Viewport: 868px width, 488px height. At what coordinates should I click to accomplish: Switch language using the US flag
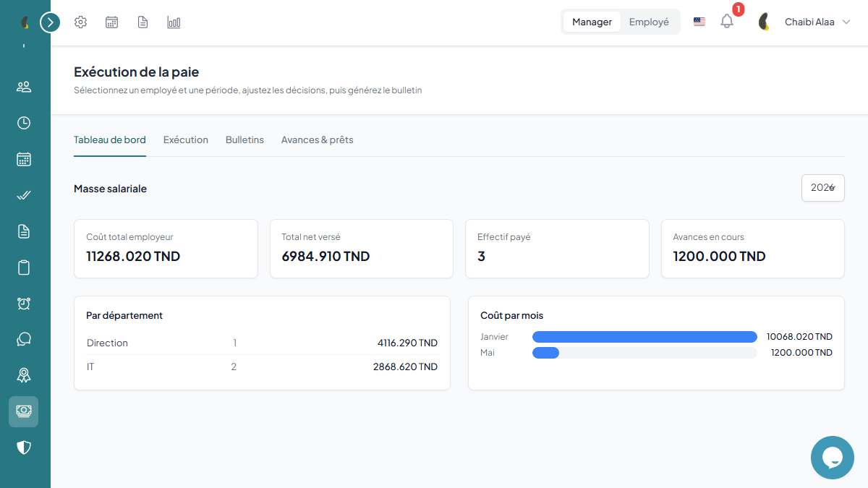699,22
